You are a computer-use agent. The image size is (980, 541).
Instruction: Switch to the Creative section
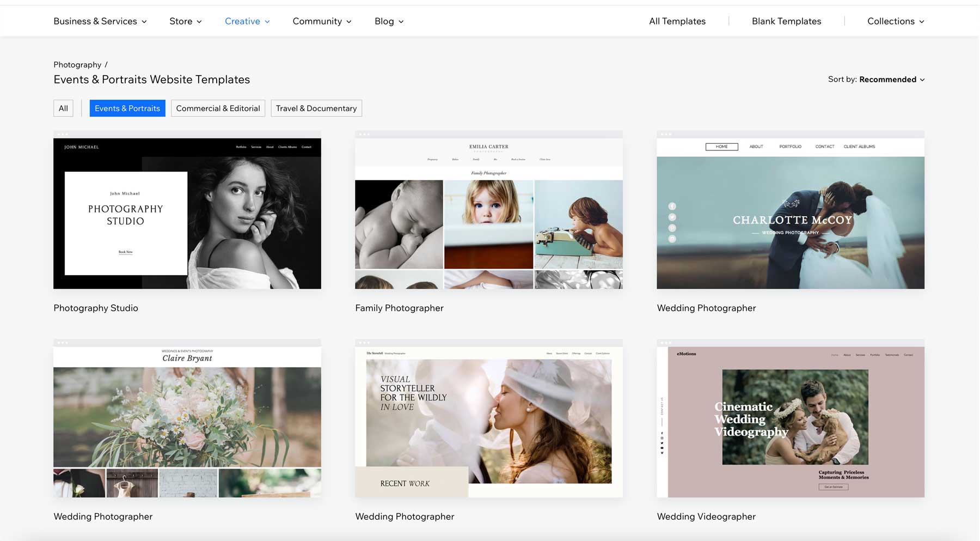coord(246,21)
